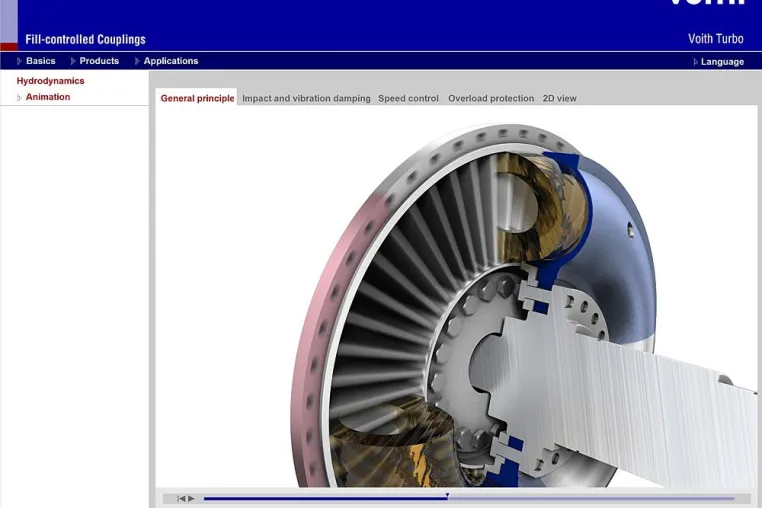Open the Language selector

coord(722,62)
